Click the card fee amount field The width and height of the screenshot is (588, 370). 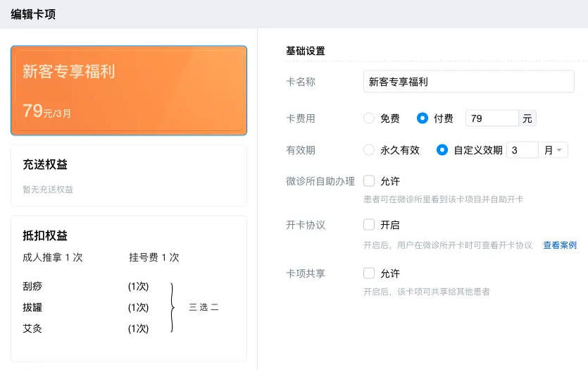pos(492,118)
